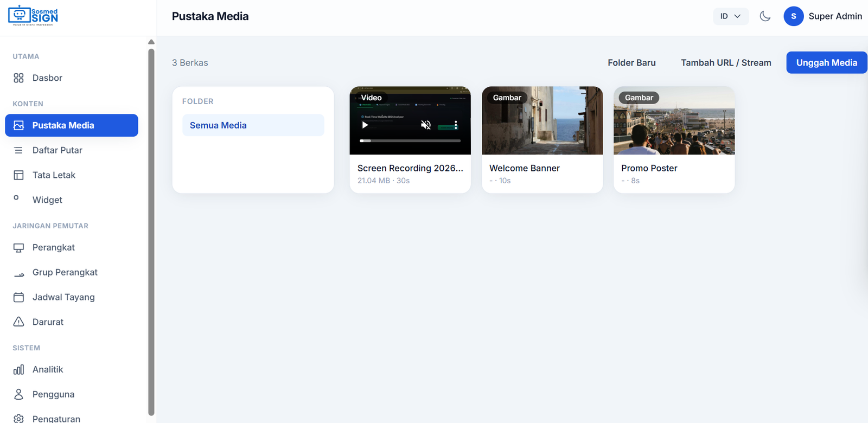Open Perangkat monitor icon
The width and height of the screenshot is (868, 423).
tap(18, 248)
